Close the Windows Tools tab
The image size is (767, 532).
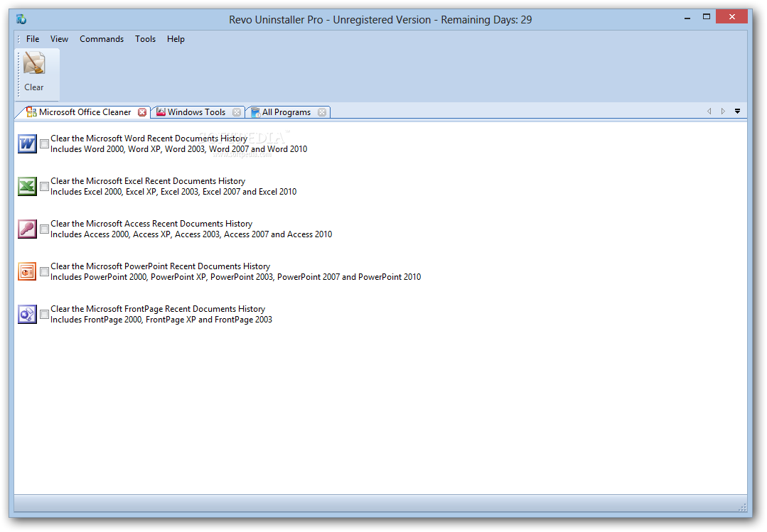pos(237,112)
